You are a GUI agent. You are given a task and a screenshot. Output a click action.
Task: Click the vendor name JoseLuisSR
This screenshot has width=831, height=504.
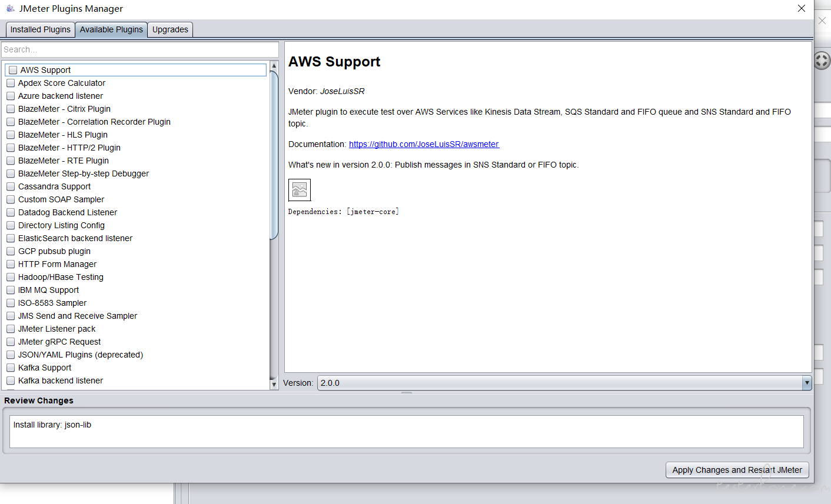343,91
